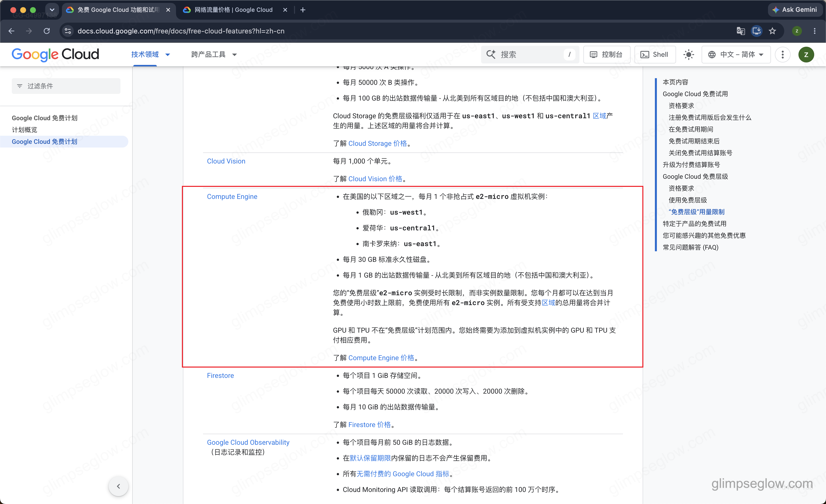Toggle the light/dark theme sun icon

coord(689,54)
